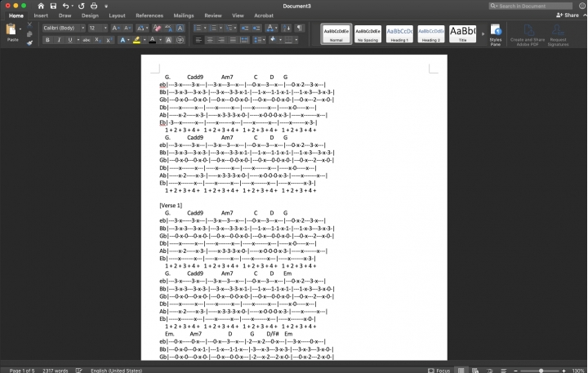Click Create and Share Adobe PDF
588x373 pixels.
pos(528,35)
